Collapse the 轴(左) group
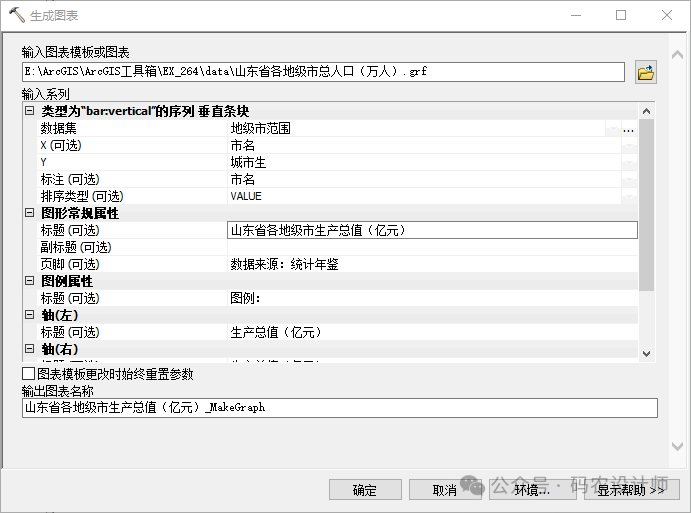The image size is (691, 513). pyautogui.click(x=30, y=315)
